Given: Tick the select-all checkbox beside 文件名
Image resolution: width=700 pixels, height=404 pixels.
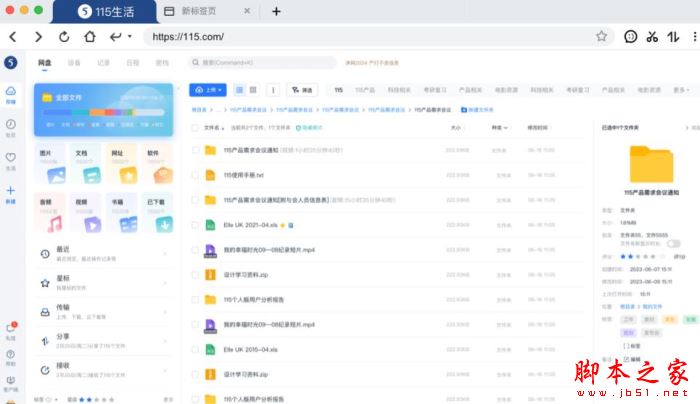Looking at the screenshot, I should pos(195,128).
